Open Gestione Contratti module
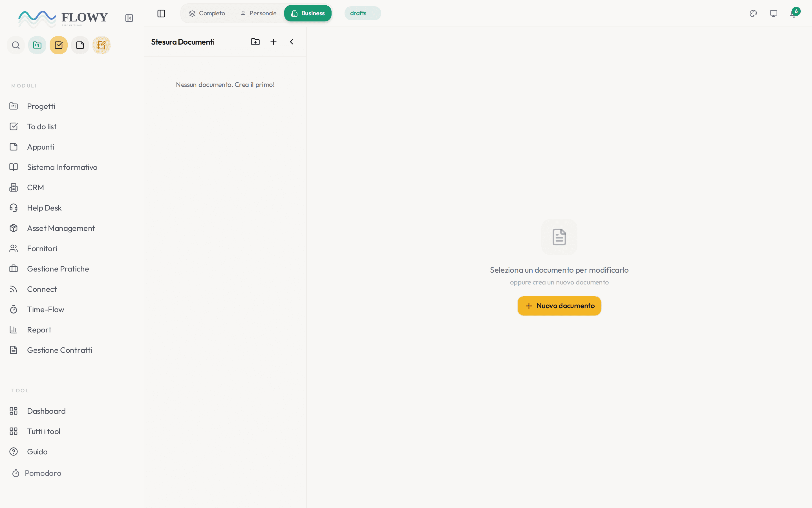The width and height of the screenshot is (812, 508). (x=72, y=350)
